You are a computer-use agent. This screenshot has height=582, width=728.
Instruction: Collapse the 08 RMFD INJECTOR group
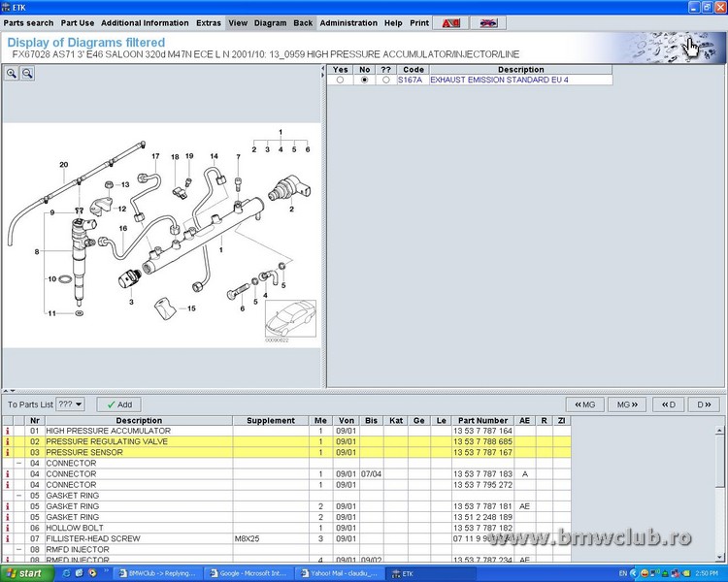(19, 550)
